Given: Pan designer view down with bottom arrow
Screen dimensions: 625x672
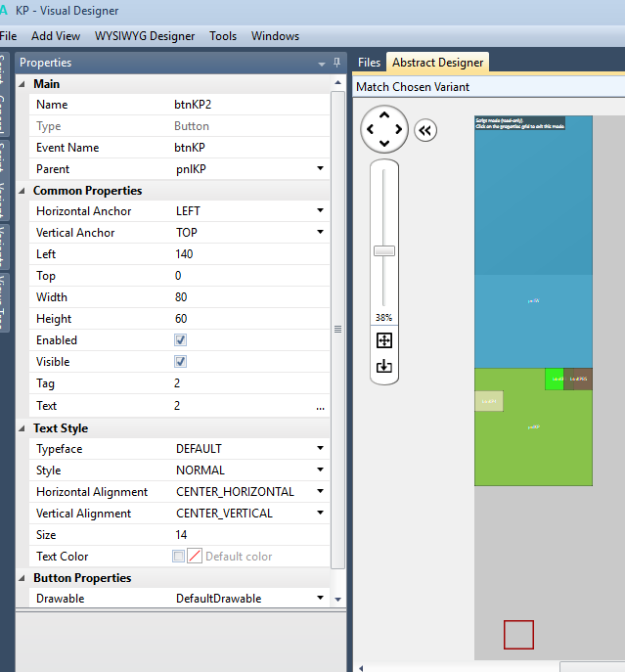Looking at the screenshot, I should coord(384,143).
